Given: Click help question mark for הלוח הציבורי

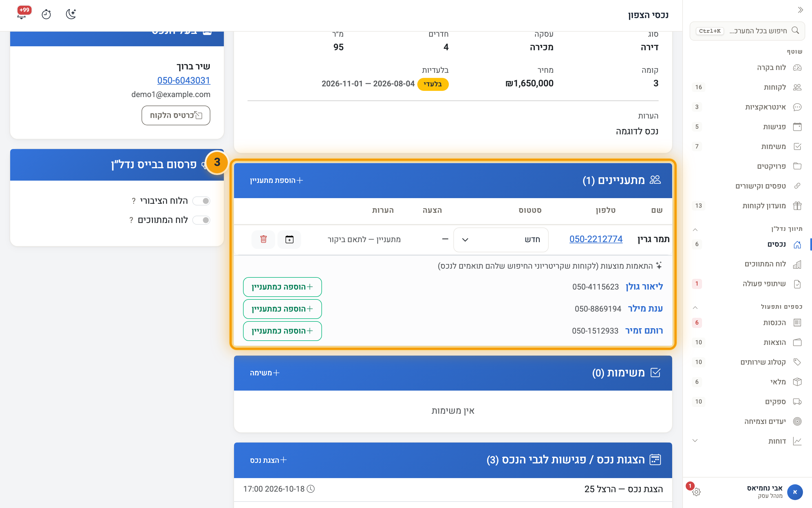Looking at the screenshot, I should tap(134, 201).
